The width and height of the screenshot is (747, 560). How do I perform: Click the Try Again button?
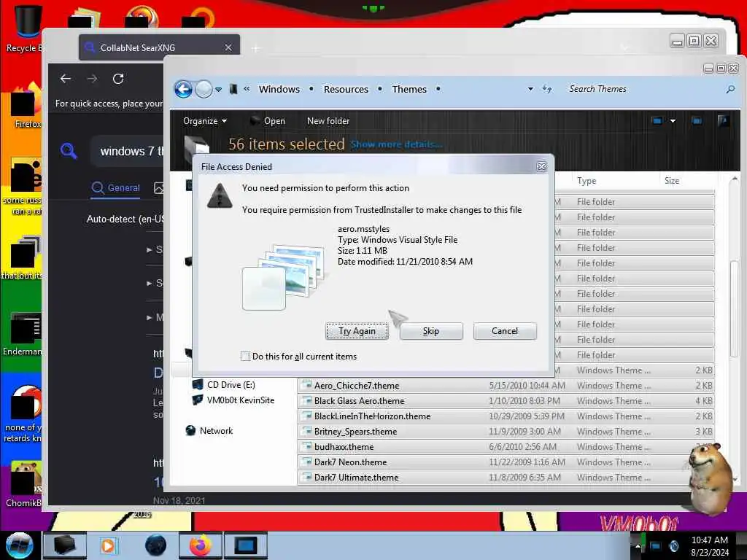click(x=357, y=331)
